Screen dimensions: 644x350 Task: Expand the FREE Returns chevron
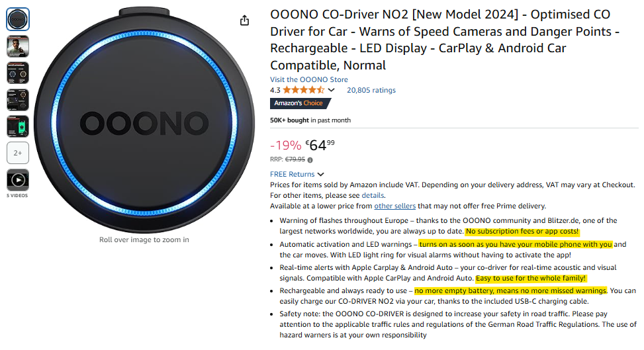[x=321, y=174]
